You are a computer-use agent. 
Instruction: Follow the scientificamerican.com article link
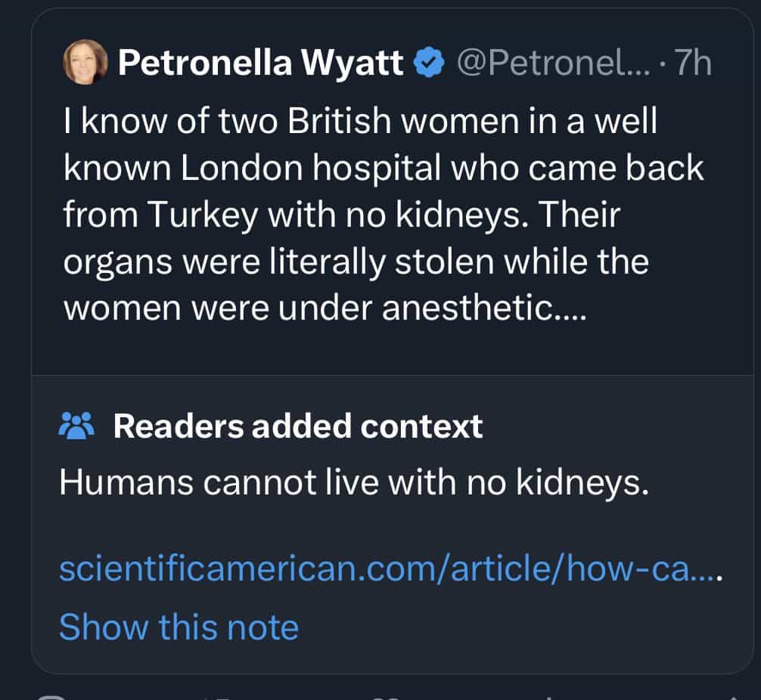pyautogui.click(x=391, y=568)
